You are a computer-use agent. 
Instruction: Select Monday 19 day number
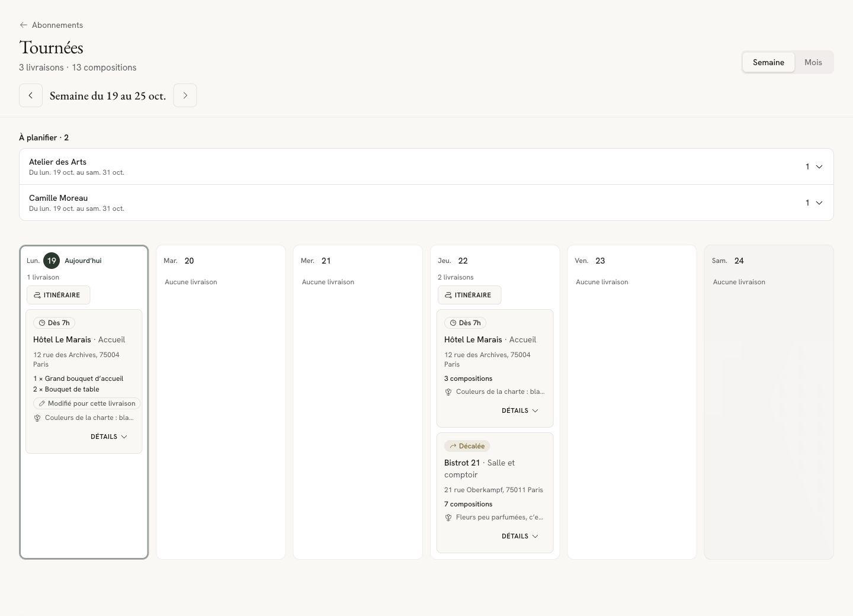click(x=52, y=261)
